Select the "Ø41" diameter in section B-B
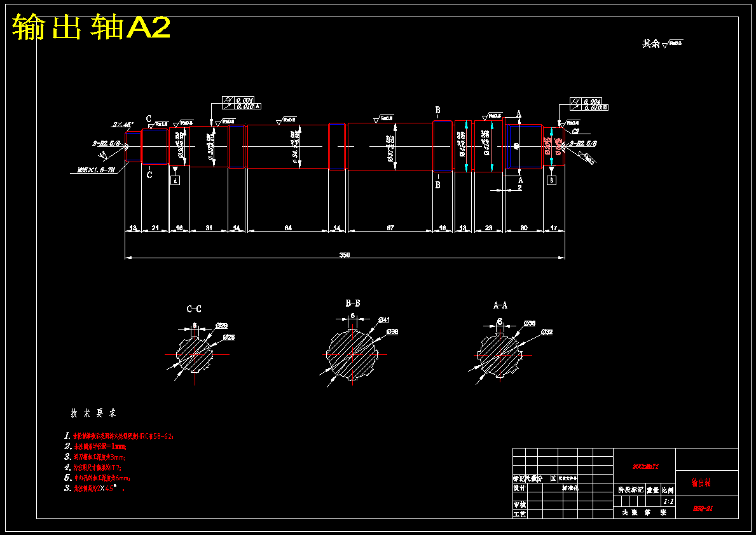 pos(384,319)
